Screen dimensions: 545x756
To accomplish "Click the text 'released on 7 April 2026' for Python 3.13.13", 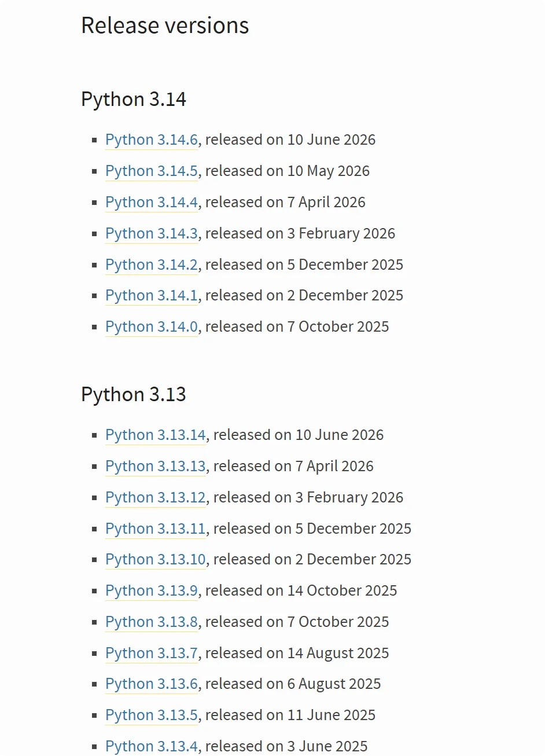I will coord(294,467).
